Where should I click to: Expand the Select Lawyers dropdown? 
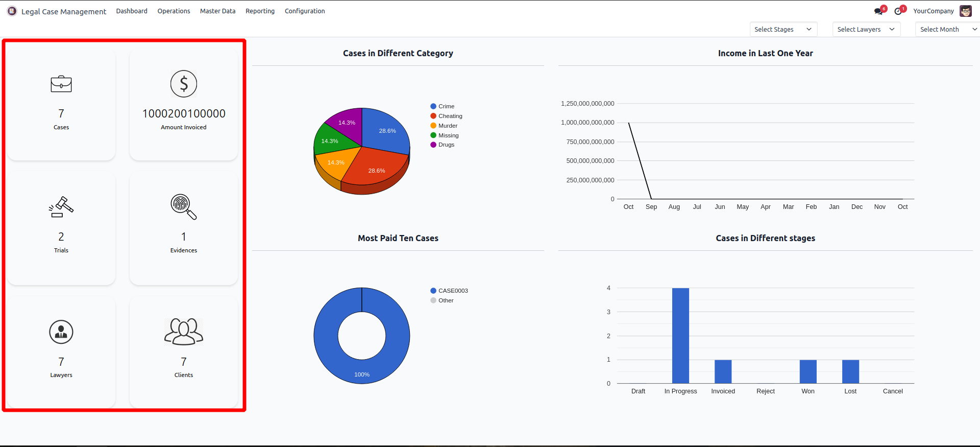(866, 29)
